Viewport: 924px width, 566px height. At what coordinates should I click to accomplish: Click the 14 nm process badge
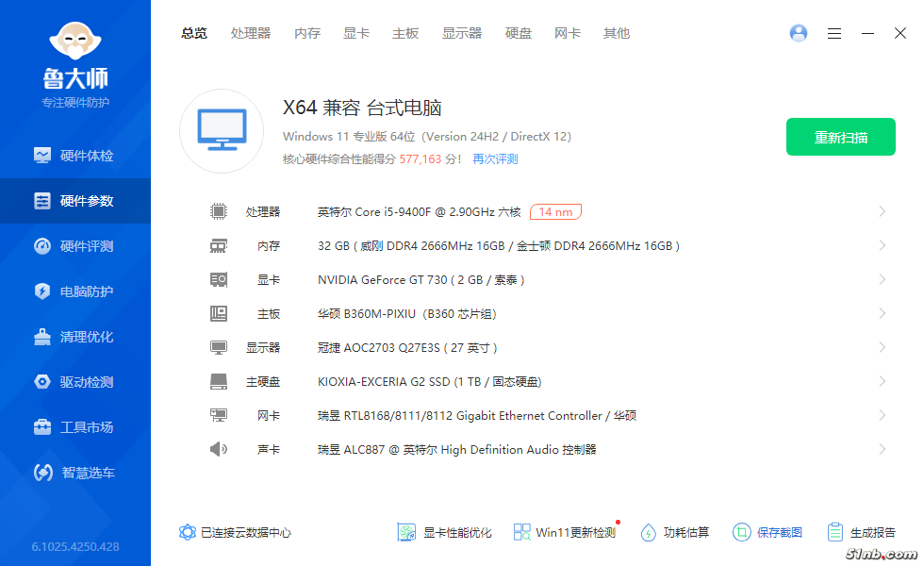[555, 211]
